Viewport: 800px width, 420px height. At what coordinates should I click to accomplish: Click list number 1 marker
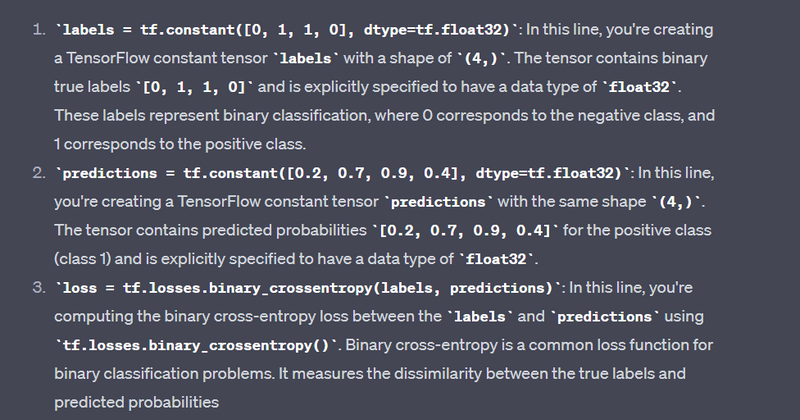click(x=38, y=31)
